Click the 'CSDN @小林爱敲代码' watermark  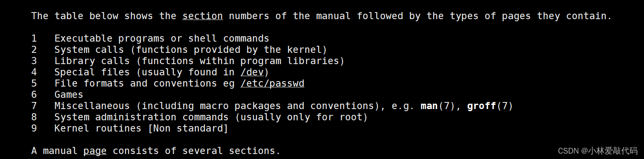point(597,151)
